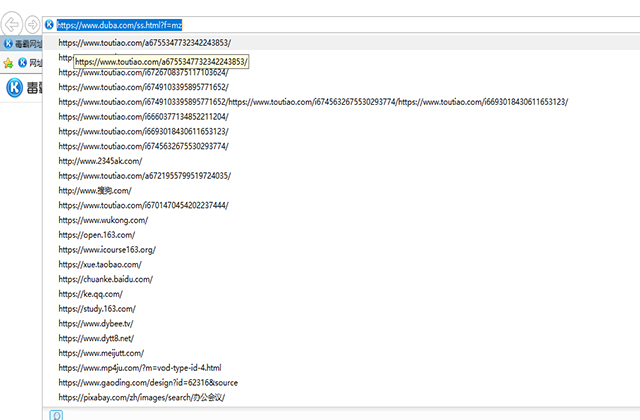Viewport: 640px width, 420px height.
Task: Click the selected duba.com URL in address bar
Action: [119, 25]
